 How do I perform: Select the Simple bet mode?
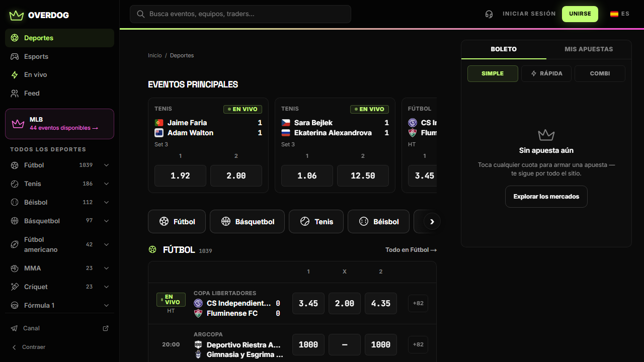(493, 73)
